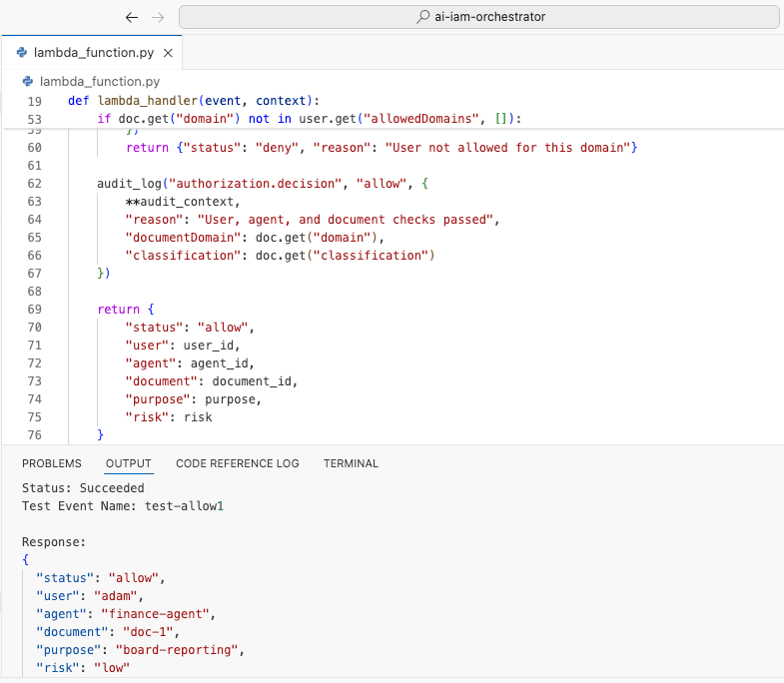Open the ai-iam-orchestrator search field
Screen dimensions: 784x683
[479, 17]
